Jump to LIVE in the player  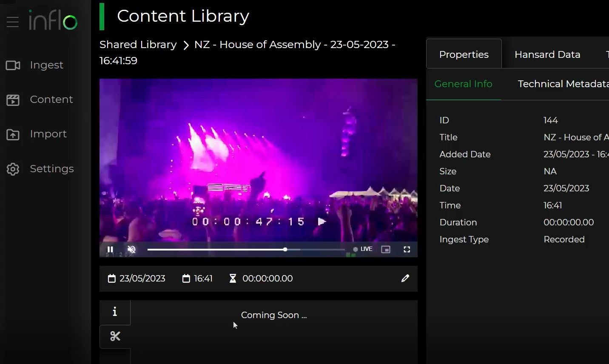pos(363,249)
